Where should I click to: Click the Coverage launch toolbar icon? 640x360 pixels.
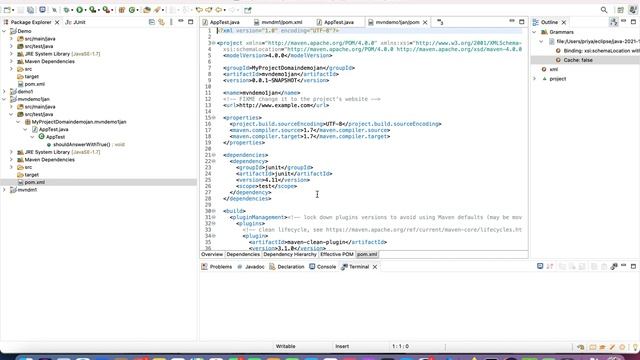93,10
